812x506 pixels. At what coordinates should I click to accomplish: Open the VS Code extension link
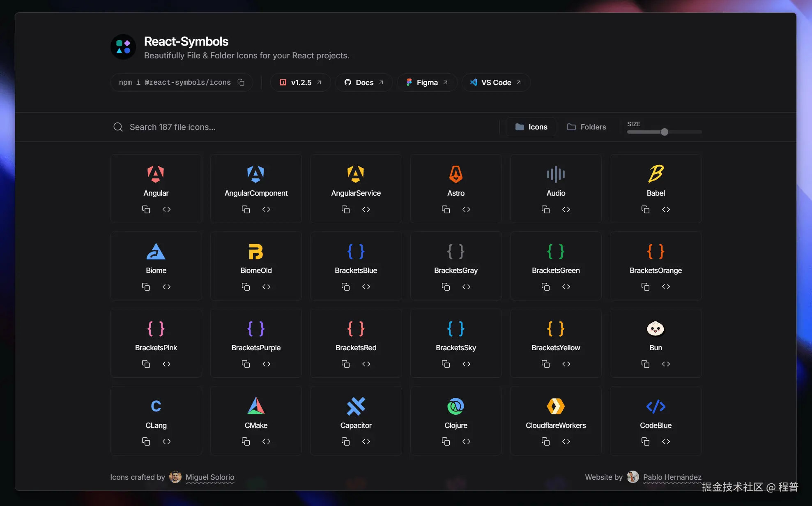pos(495,82)
